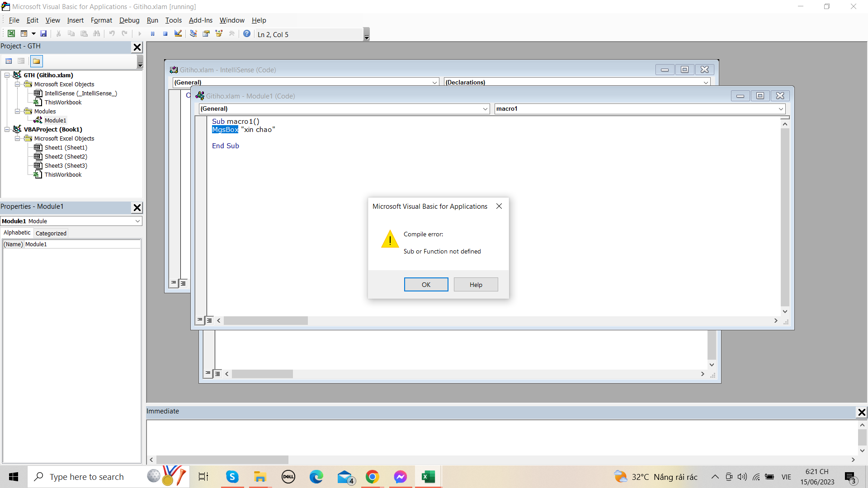Save the Gitiho.xlam project
Image resolution: width=868 pixels, height=488 pixels.
click(x=43, y=34)
